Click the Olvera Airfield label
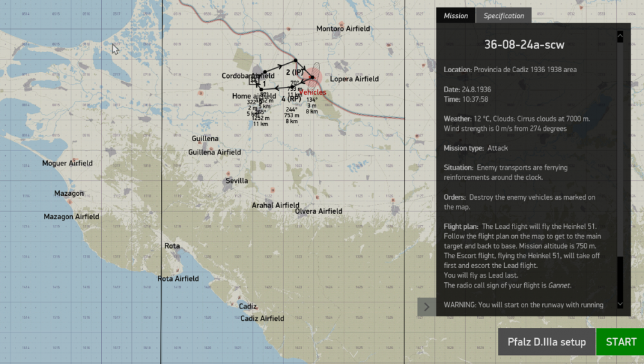 point(318,211)
